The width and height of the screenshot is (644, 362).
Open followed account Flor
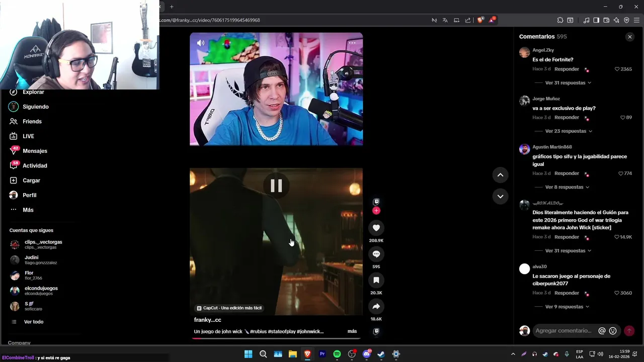[26, 275]
